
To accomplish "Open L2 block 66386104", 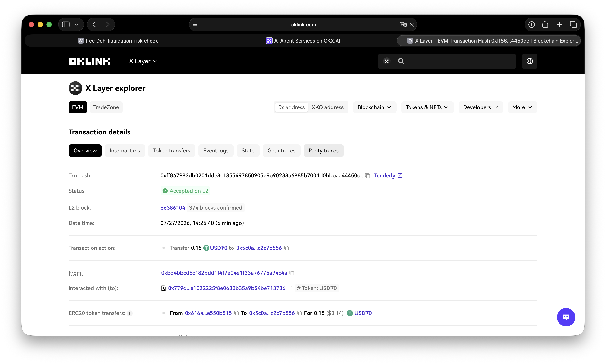I will pyautogui.click(x=173, y=208).
